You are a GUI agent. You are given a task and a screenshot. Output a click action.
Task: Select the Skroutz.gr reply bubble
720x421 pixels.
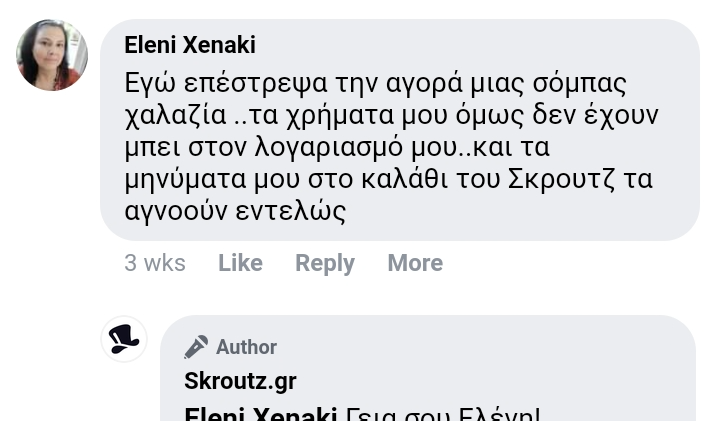[x=428, y=368]
